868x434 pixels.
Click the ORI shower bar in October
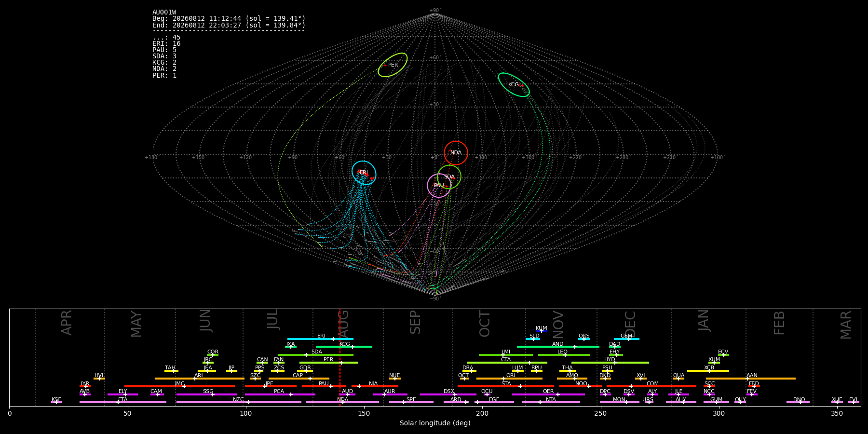tap(509, 379)
